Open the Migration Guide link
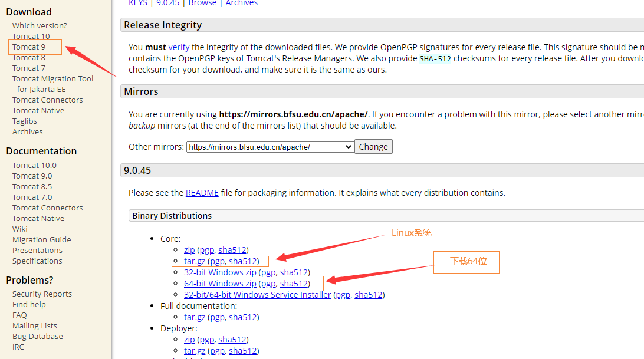 tap(41, 239)
